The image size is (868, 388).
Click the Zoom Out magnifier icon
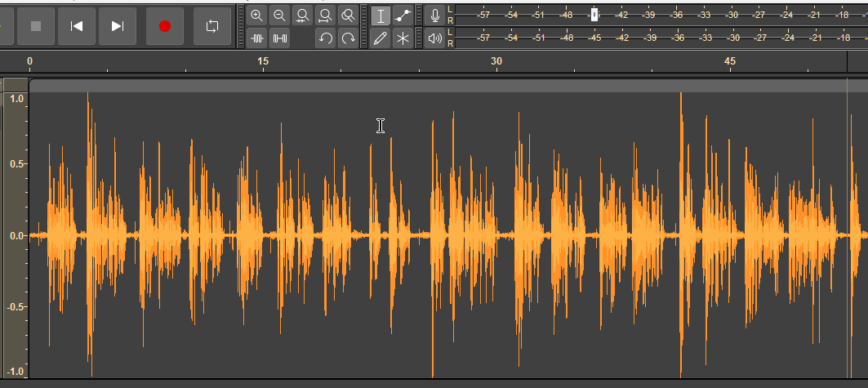279,16
